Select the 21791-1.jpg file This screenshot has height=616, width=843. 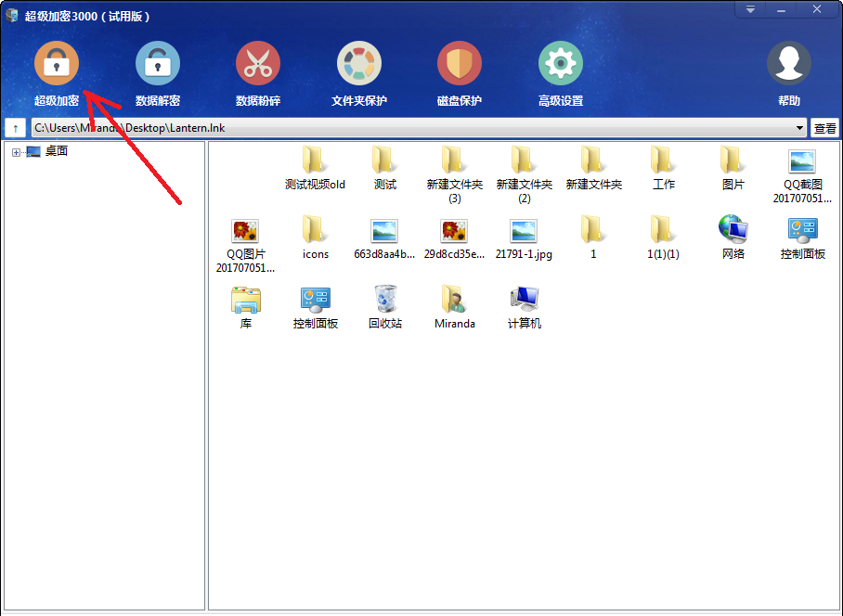[x=524, y=239]
